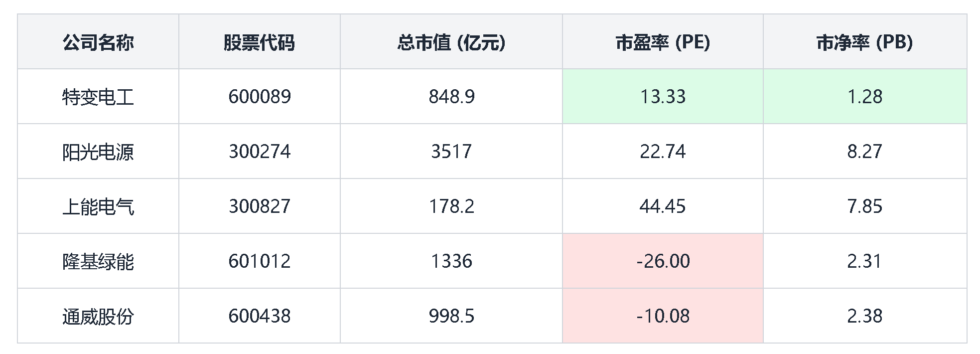Click the 通威股份 company name
The image size is (980, 354).
(98, 316)
